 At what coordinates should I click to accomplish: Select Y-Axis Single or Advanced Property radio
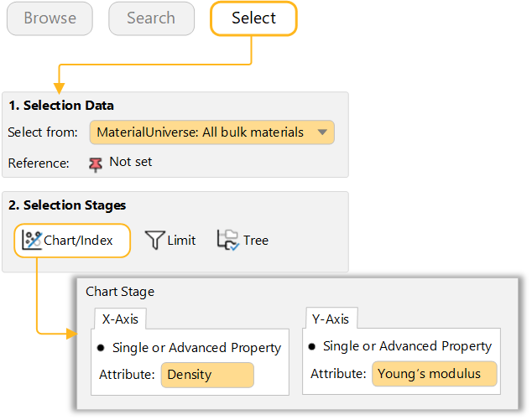312,346
